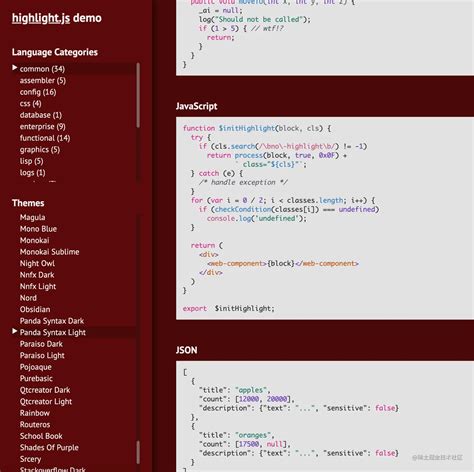This screenshot has height=472, width=474.
Task: Click the log("Should not be called") line
Action: [x=255, y=19]
